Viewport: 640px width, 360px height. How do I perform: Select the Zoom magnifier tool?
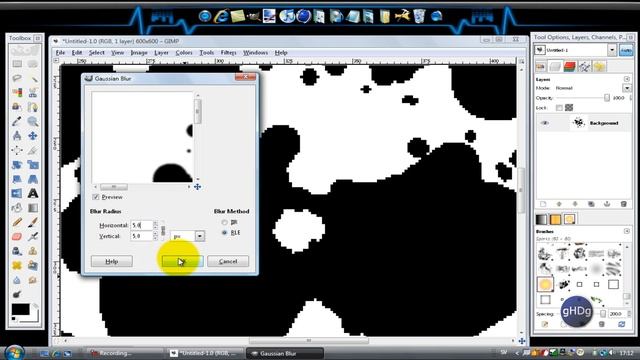point(33,121)
